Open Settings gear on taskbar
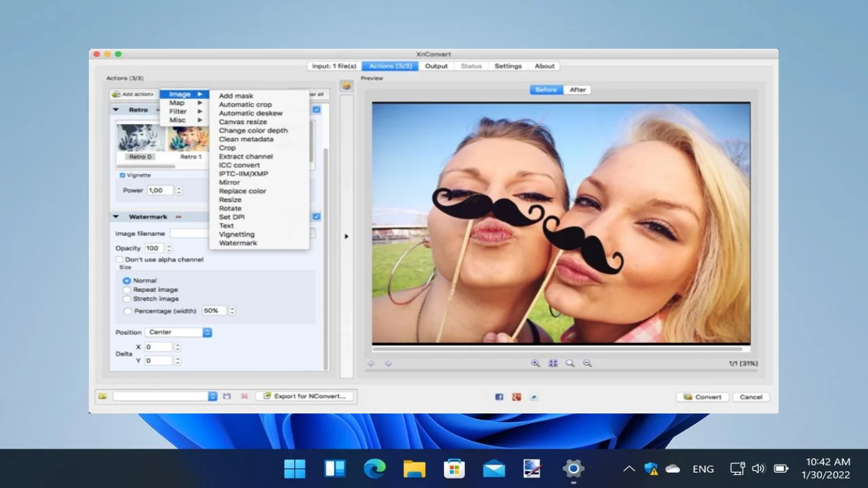 (573, 468)
